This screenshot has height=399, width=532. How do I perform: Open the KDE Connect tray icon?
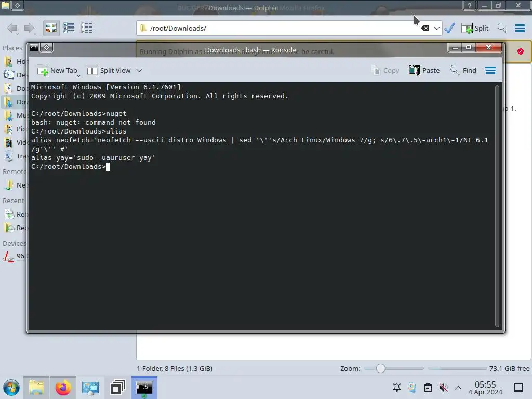(412, 388)
